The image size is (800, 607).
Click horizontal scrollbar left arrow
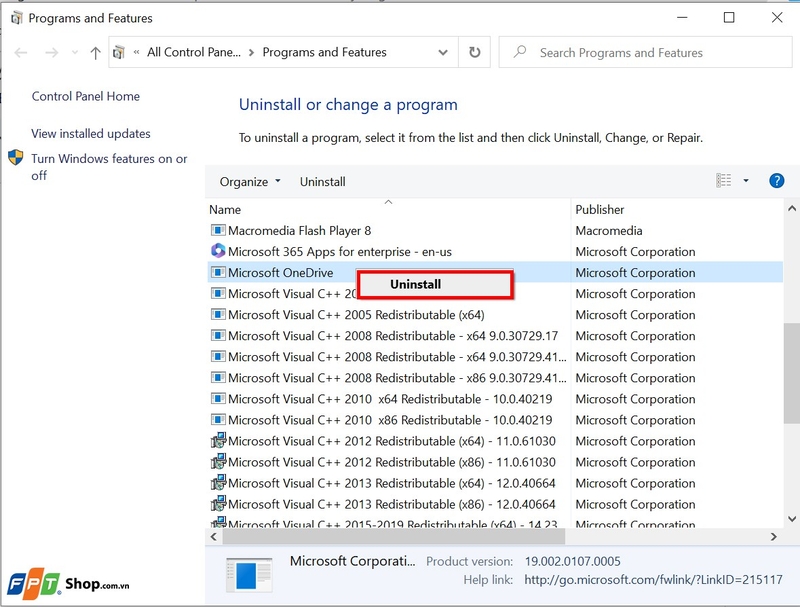214,537
